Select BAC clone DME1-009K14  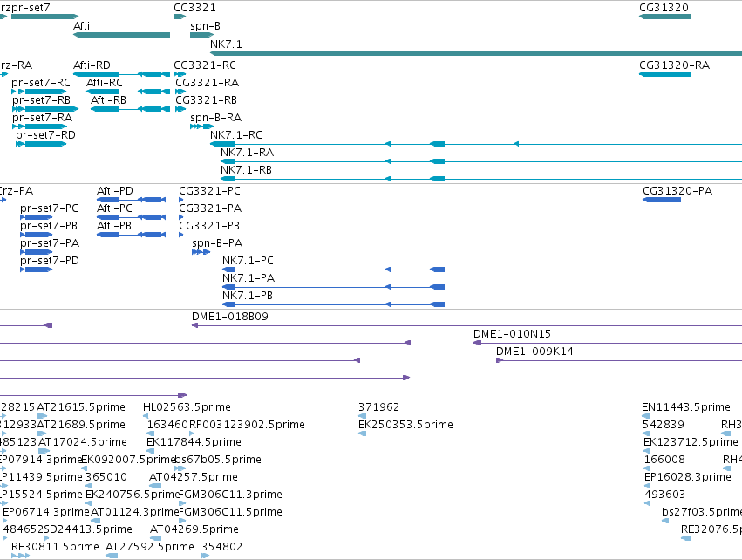coord(619,361)
